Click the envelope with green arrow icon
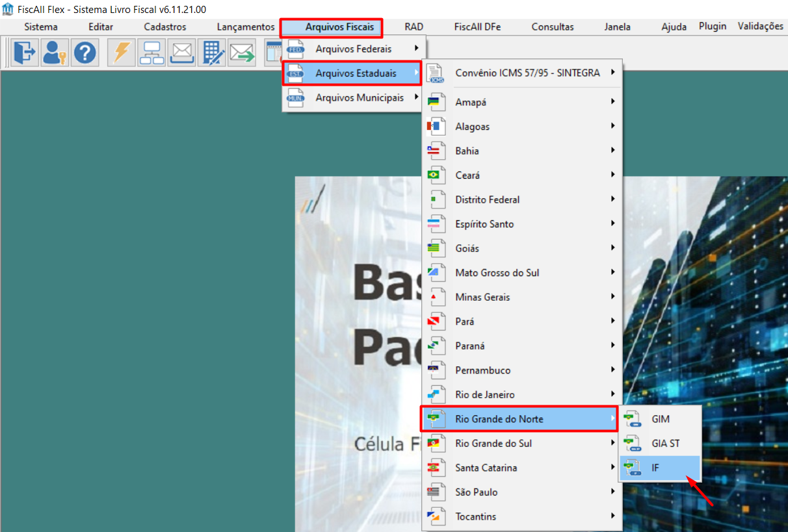This screenshot has height=532, width=788. pos(241,53)
